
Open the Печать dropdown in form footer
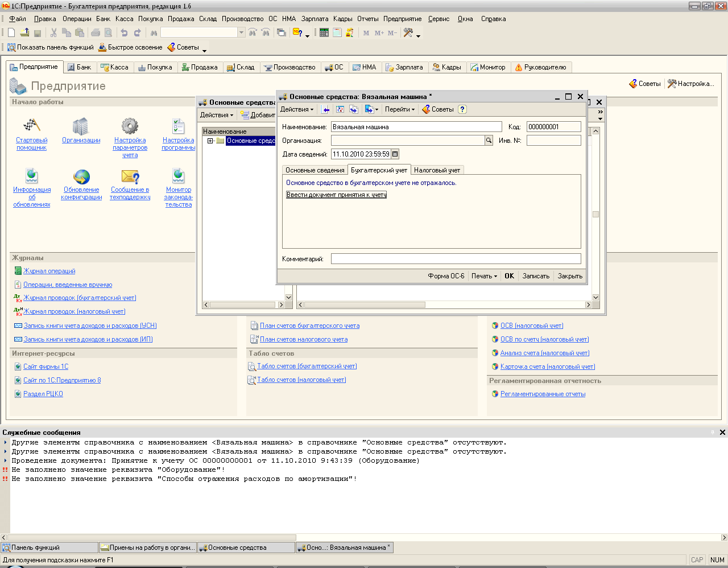[484, 276]
